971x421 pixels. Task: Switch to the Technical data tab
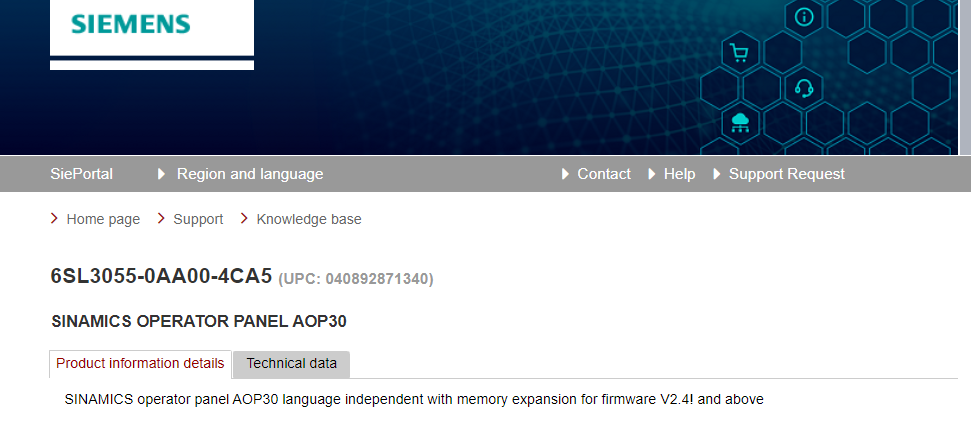click(x=291, y=364)
